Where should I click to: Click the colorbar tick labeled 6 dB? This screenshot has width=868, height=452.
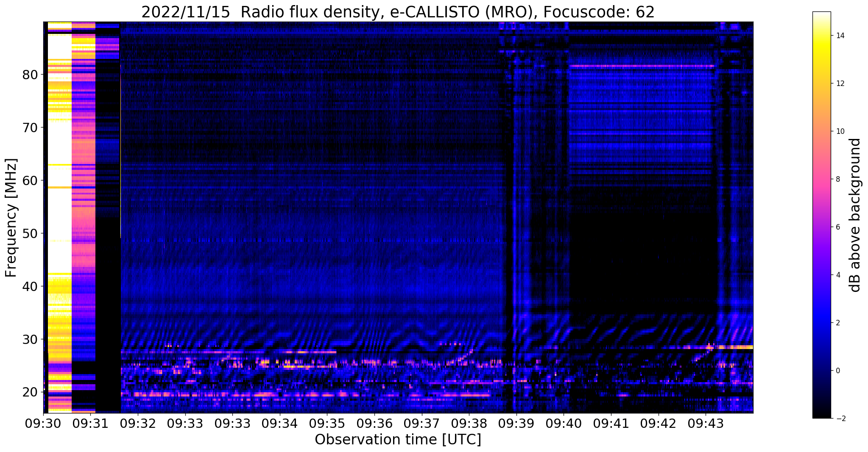(837, 227)
